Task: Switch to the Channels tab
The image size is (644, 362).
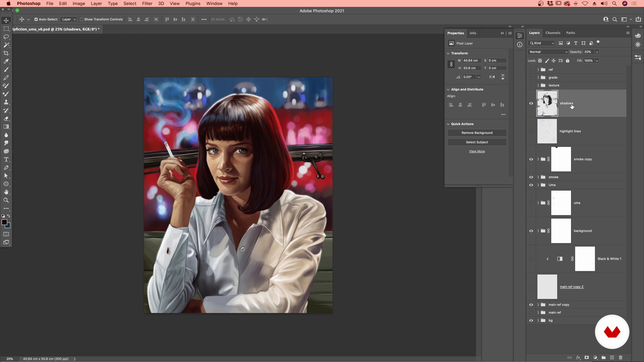Action: (x=553, y=33)
